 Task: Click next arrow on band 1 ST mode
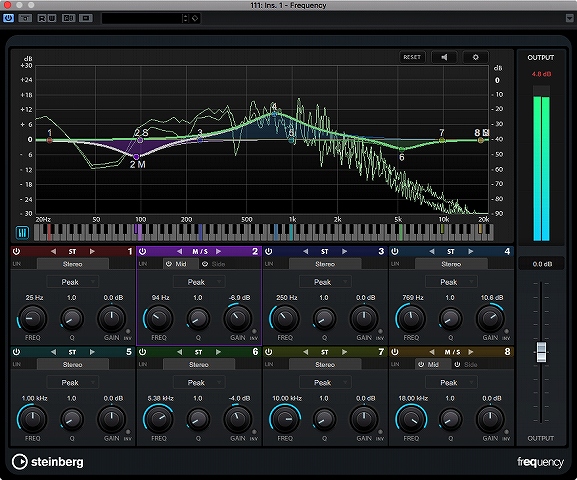(x=92, y=251)
